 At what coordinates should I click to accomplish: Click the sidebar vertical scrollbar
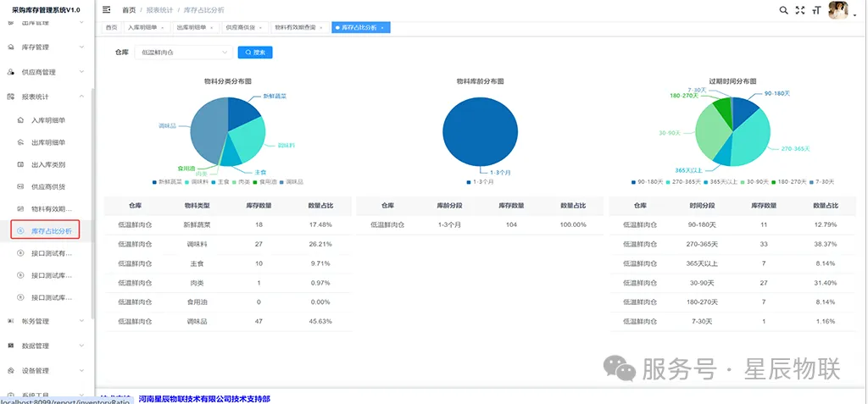pos(93,203)
